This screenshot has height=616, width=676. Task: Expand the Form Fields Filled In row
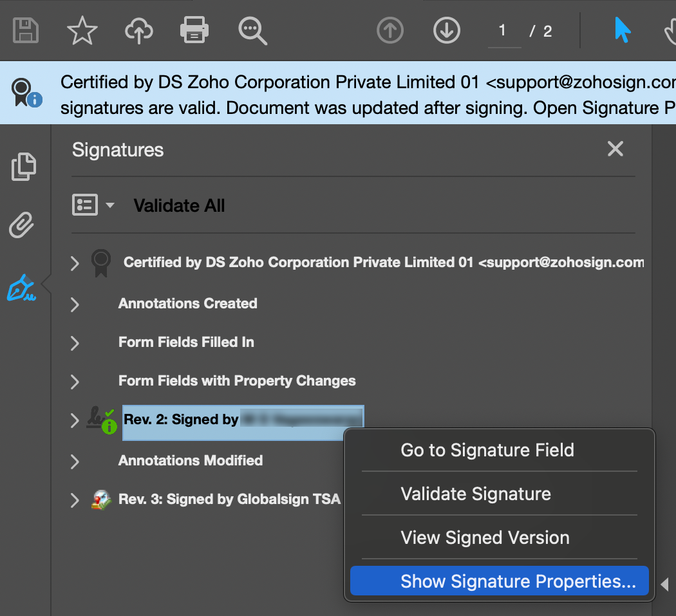click(75, 343)
